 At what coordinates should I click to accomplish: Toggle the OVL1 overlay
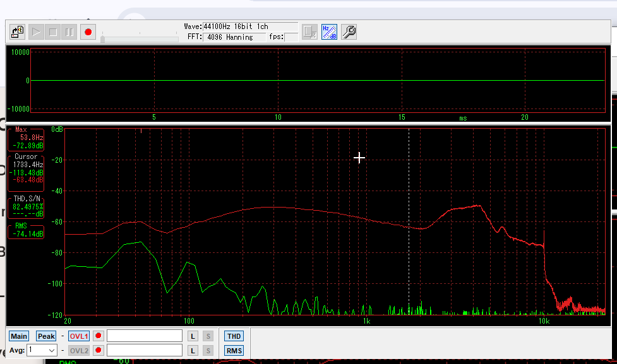(x=79, y=336)
